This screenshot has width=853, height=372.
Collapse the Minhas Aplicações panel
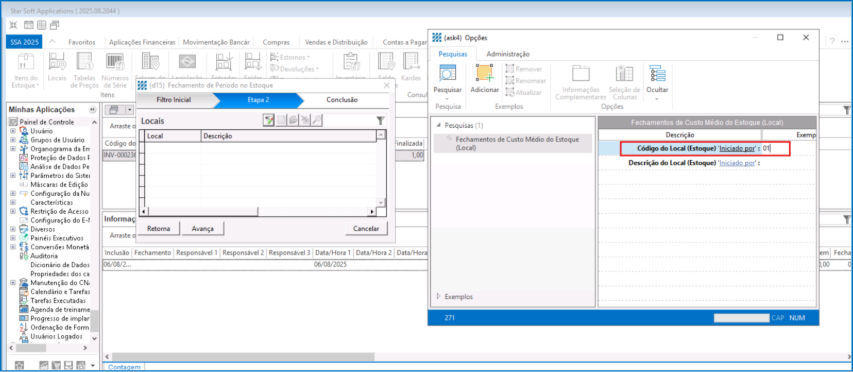pyautogui.click(x=92, y=109)
